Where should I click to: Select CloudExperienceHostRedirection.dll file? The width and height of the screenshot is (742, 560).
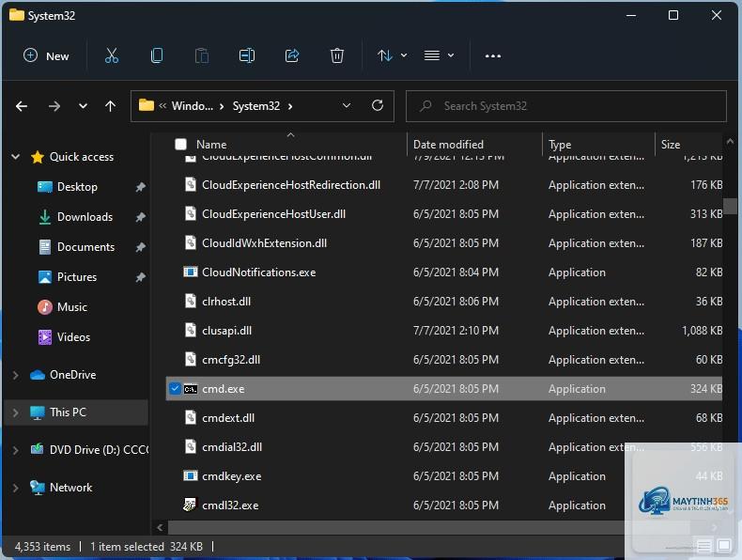[291, 185]
